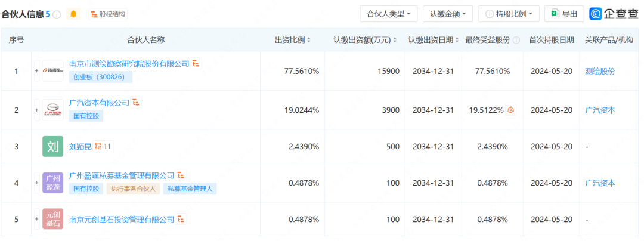
Task: Click the related-companies icon beside 刘颖昆
Action: pos(98,146)
